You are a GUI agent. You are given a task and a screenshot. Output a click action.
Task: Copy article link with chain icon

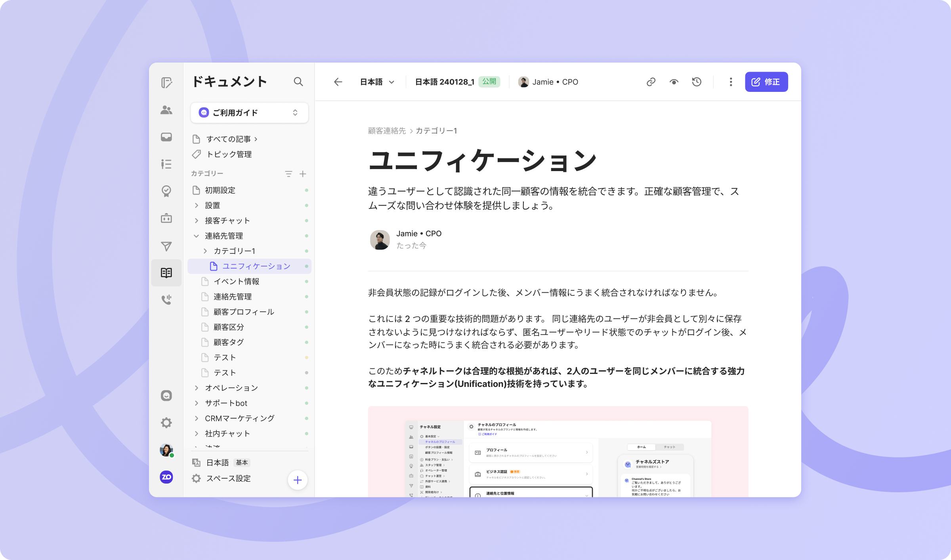coord(651,82)
